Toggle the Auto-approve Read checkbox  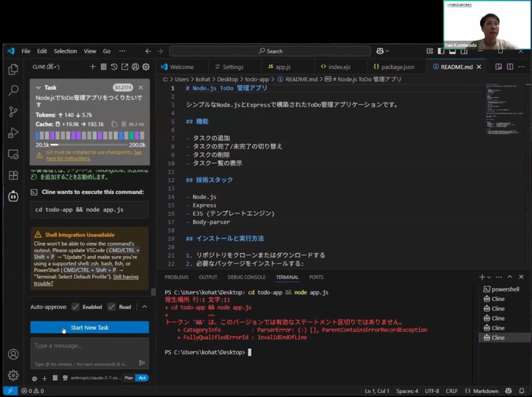(112, 307)
